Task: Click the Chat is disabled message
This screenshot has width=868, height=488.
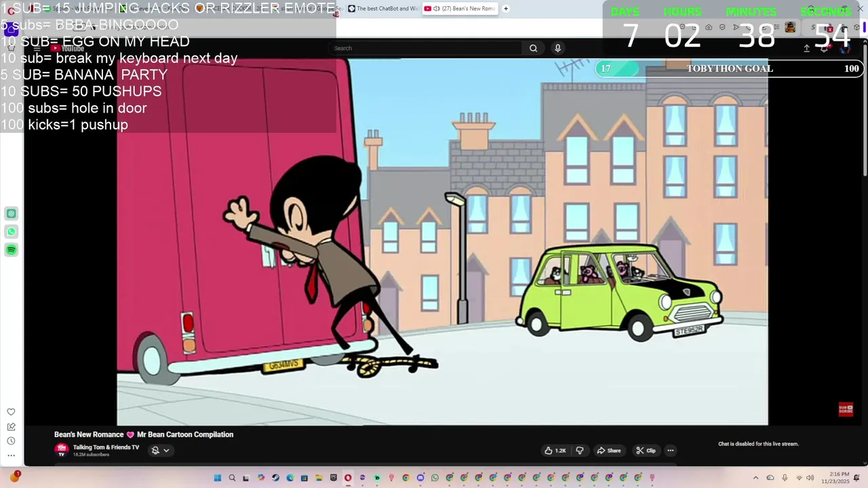Action: coord(758,444)
